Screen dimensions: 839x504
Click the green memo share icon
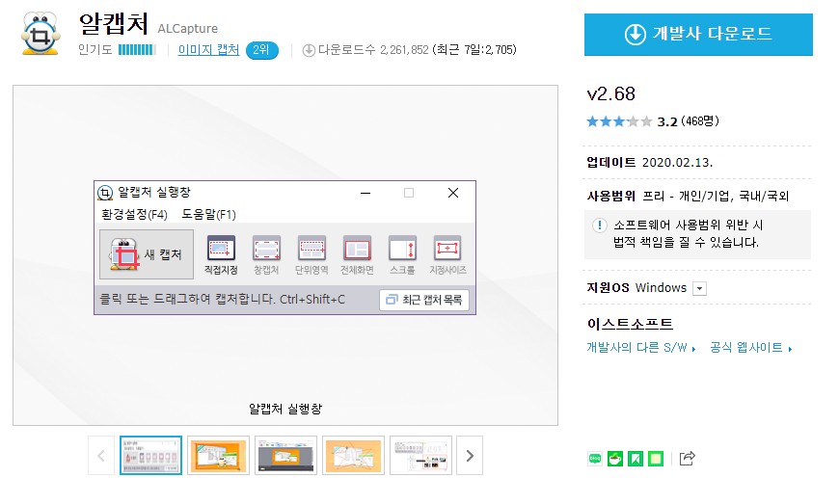(656, 458)
